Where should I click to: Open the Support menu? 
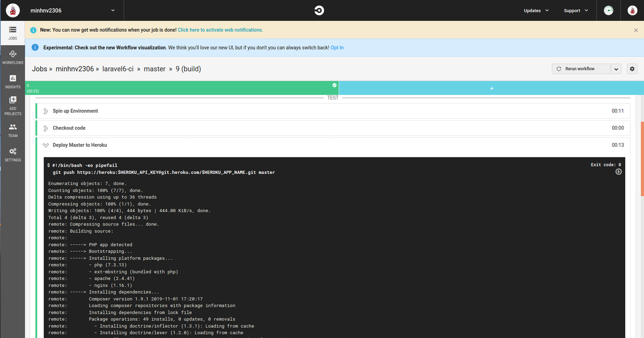576,11
